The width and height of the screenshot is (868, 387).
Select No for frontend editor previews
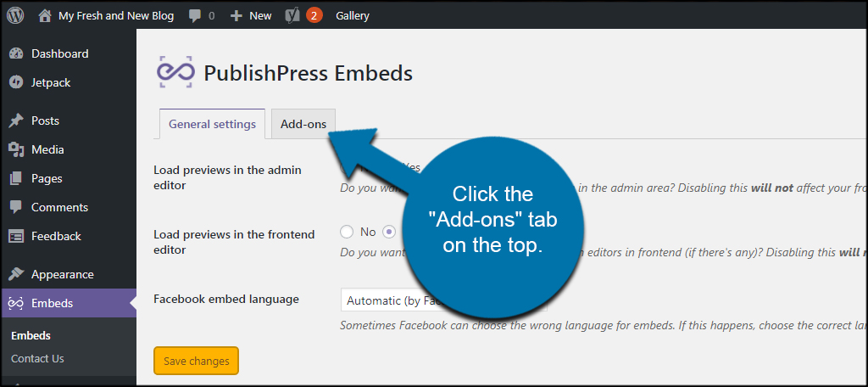[x=347, y=232]
